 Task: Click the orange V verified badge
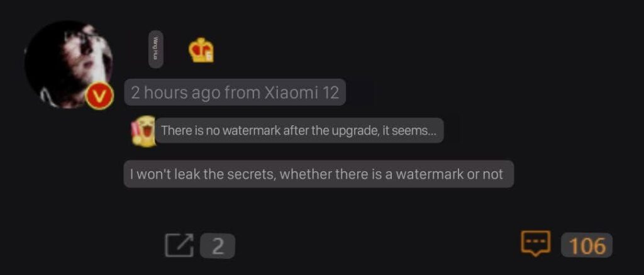[x=100, y=96]
